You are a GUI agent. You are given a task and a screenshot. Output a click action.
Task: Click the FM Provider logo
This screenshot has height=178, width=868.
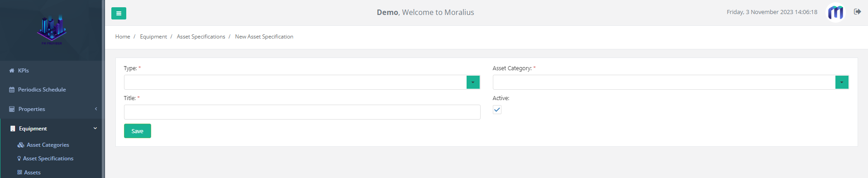(x=52, y=30)
